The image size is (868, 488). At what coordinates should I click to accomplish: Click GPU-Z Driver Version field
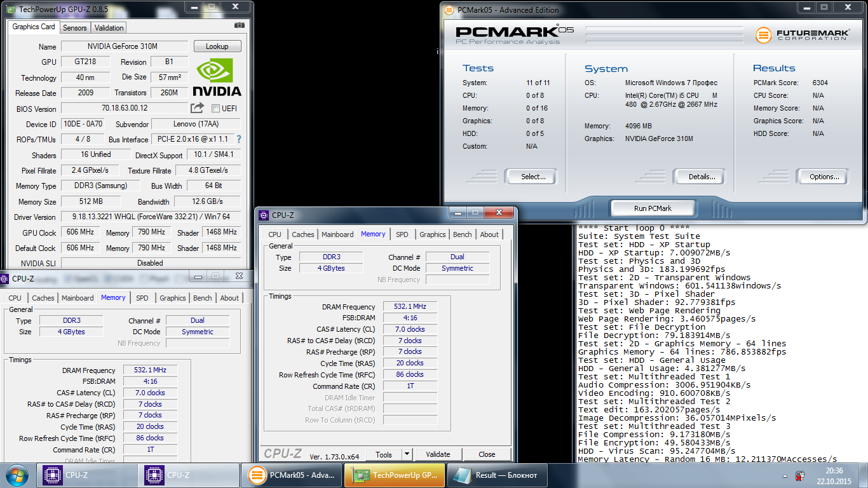coord(151,217)
